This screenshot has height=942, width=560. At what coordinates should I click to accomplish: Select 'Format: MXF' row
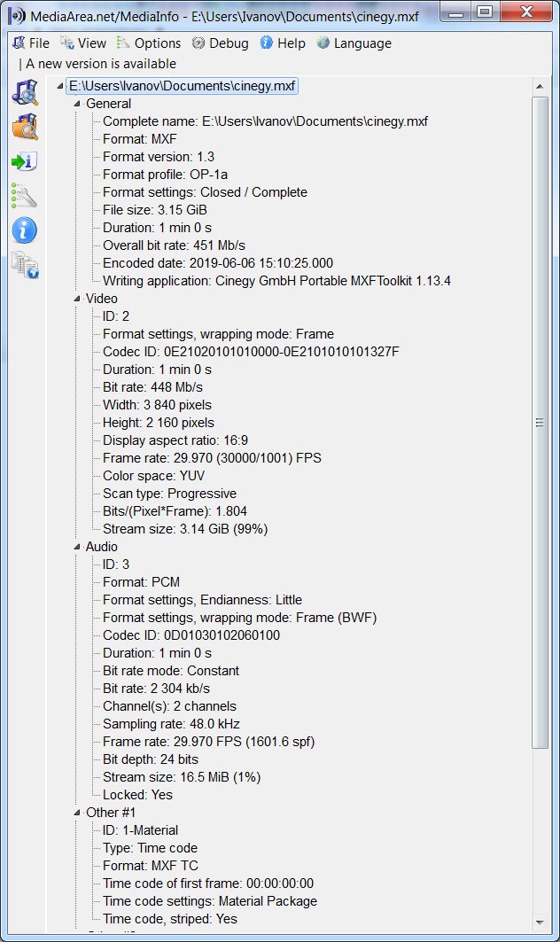tap(140, 139)
